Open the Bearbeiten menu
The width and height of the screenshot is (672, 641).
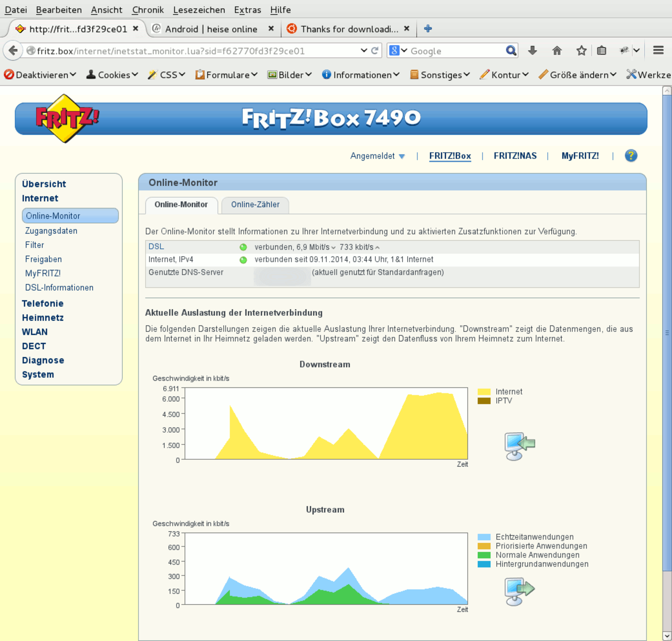pos(59,9)
